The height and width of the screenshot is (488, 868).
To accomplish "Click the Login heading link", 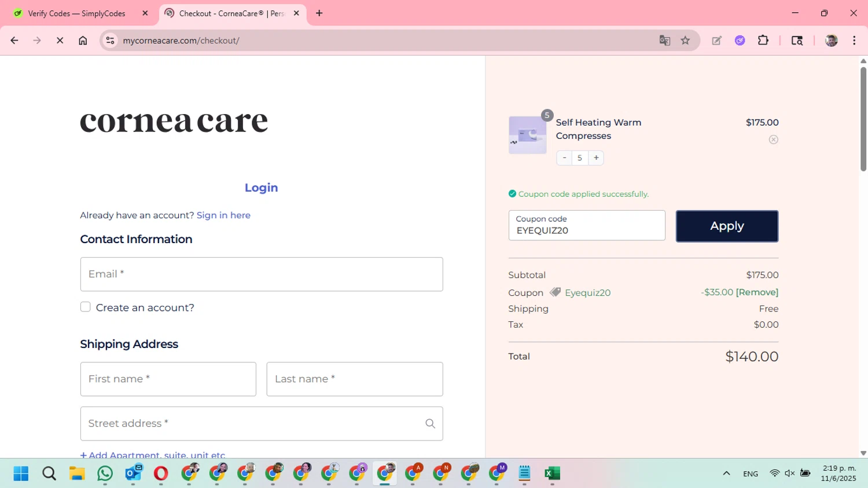I will click(261, 188).
